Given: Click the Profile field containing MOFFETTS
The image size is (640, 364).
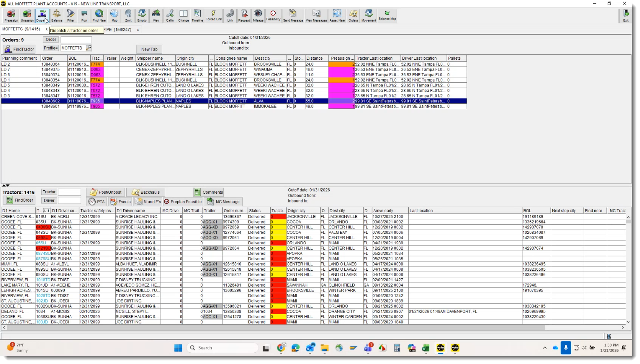Looking at the screenshot, I should pos(73,48).
